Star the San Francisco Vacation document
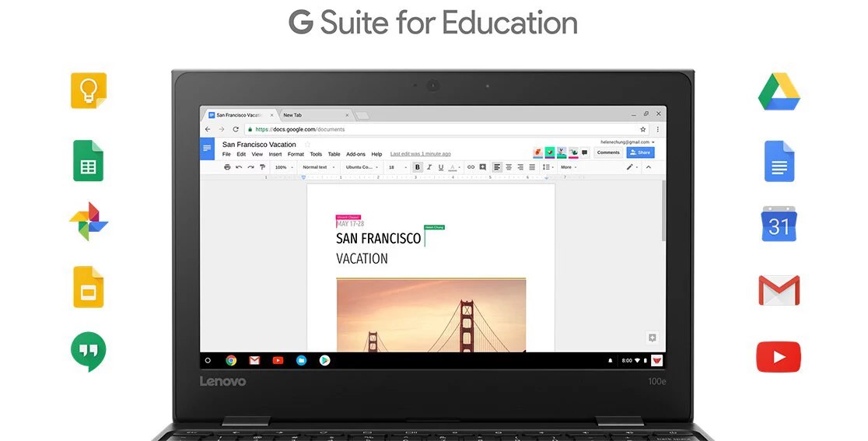This screenshot has height=441, width=868. pos(307,145)
